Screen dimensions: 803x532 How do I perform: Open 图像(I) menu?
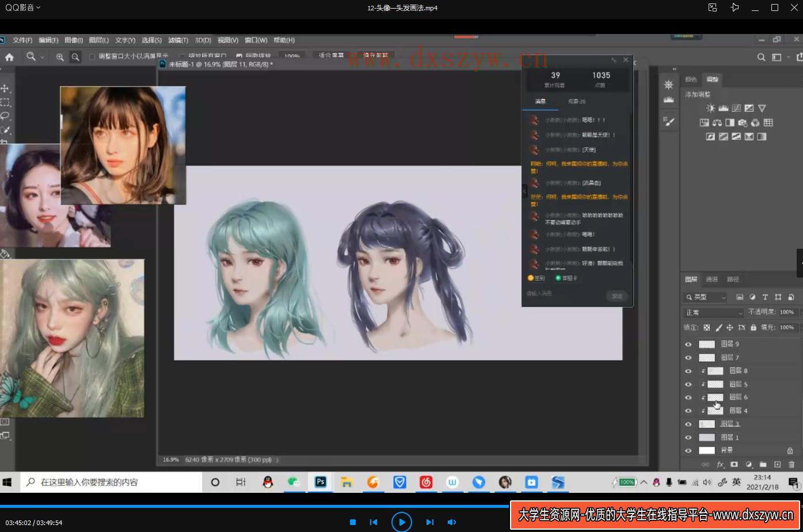74,40
